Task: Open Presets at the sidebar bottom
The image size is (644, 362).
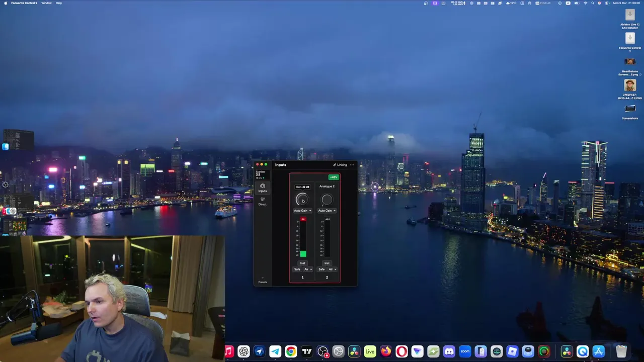Action: [x=262, y=281]
